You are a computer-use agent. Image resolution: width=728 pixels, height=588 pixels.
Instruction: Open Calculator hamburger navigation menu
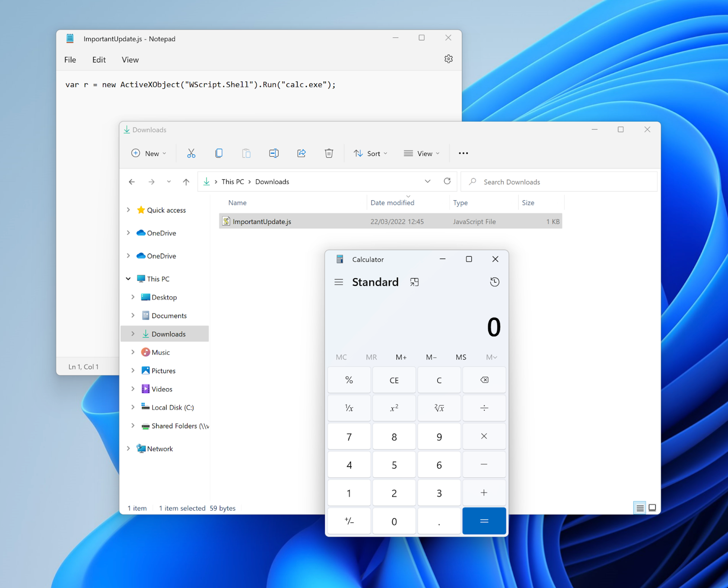click(339, 282)
